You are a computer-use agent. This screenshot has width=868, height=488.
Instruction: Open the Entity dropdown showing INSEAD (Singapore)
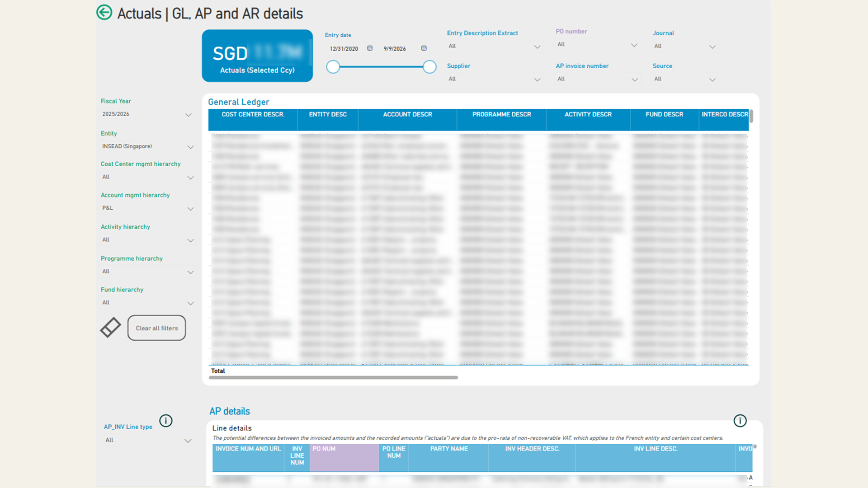pyautogui.click(x=147, y=146)
